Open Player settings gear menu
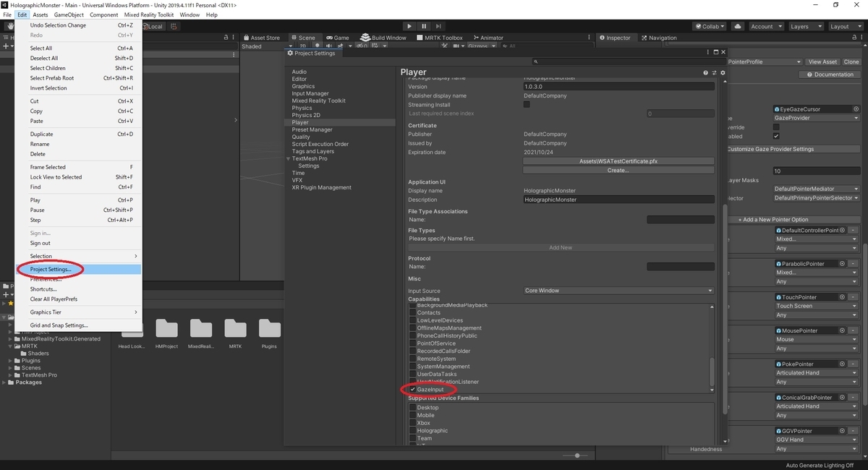The height and width of the screenshot is (470, 868). (721, 73)
